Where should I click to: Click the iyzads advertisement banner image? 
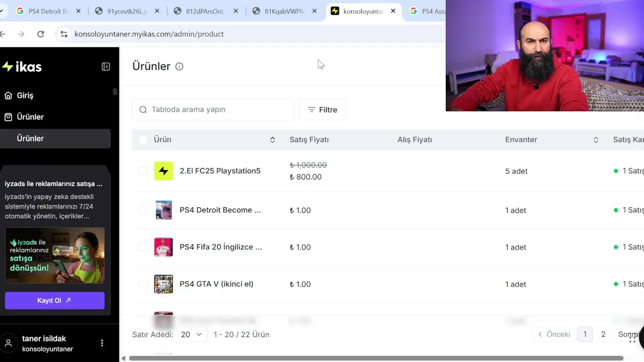tap(55, 255)
